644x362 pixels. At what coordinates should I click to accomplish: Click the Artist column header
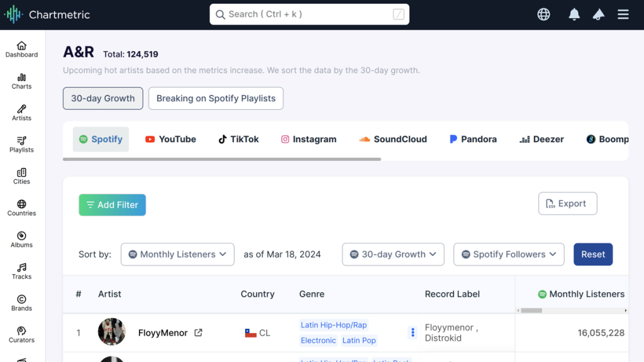click(x=109, y=294)
